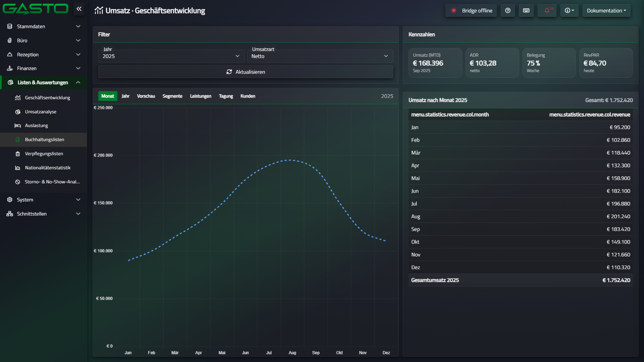This screenshot has width=644, height=362.
Task: Click the Bridge offline status button
Action: coord(471,10)
